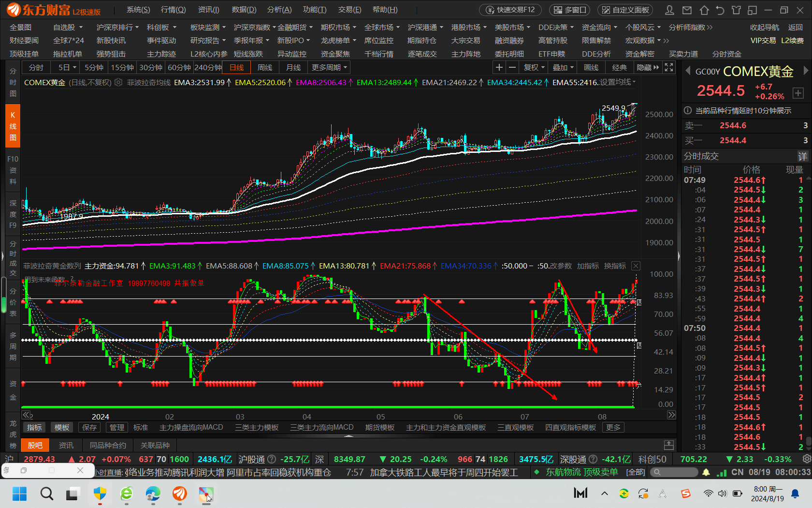Click 画线 drawing tool button
Viewport: 812px width, 508px height.
tap(591, 67)
